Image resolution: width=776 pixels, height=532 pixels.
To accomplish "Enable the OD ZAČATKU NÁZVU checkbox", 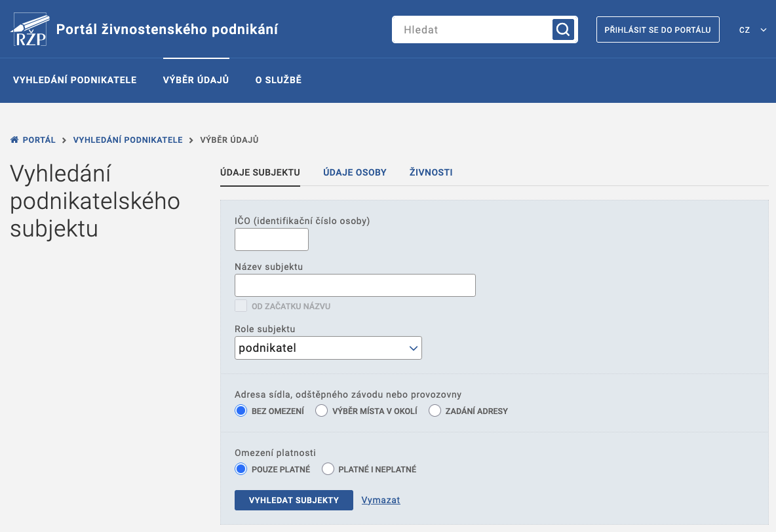I will (x=241, y=305).
